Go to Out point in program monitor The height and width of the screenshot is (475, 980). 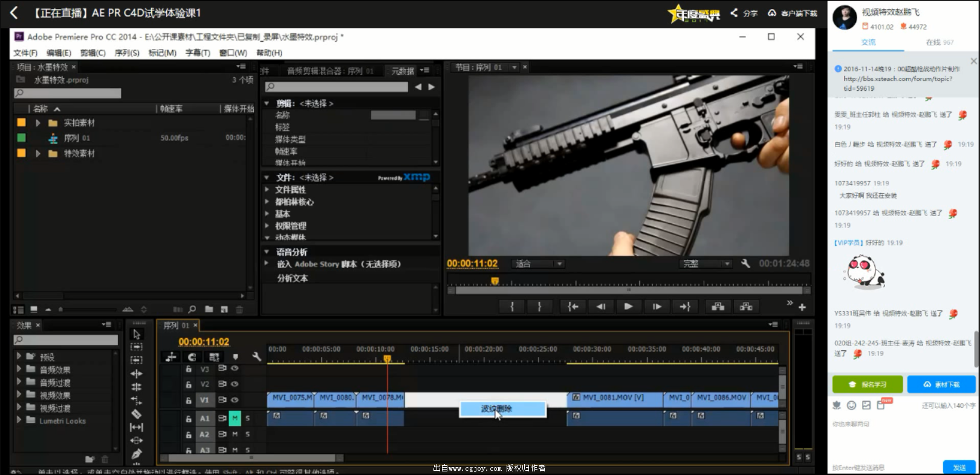coord(685,307)
